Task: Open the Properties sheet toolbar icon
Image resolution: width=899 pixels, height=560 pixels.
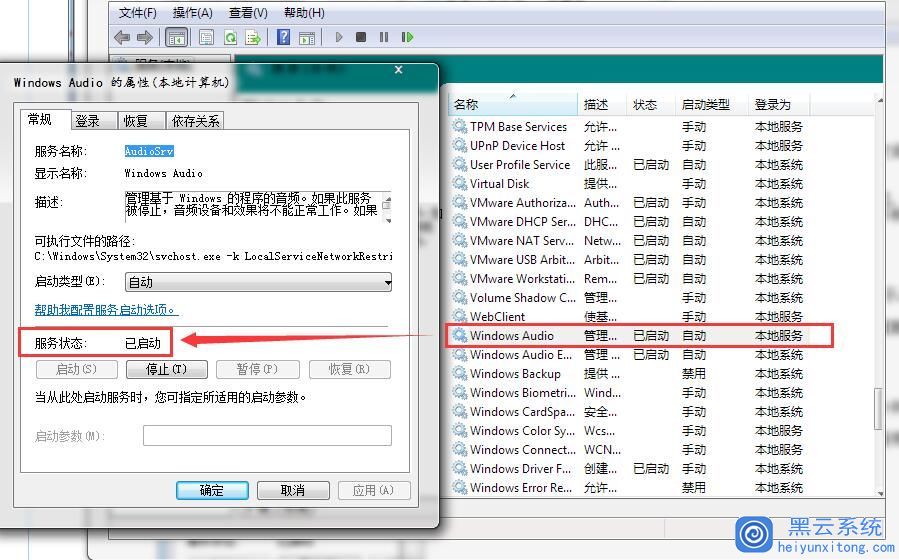Action: [206, 38]
